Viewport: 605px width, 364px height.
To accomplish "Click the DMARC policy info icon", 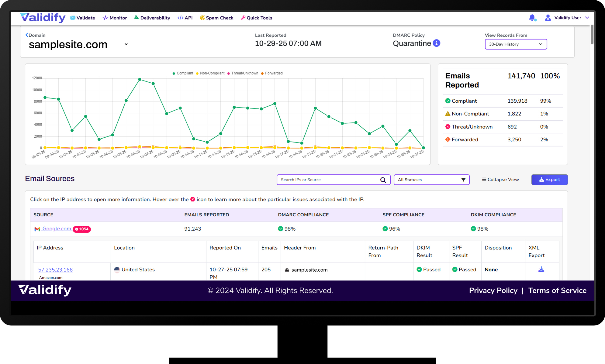I will coord(437,43).
